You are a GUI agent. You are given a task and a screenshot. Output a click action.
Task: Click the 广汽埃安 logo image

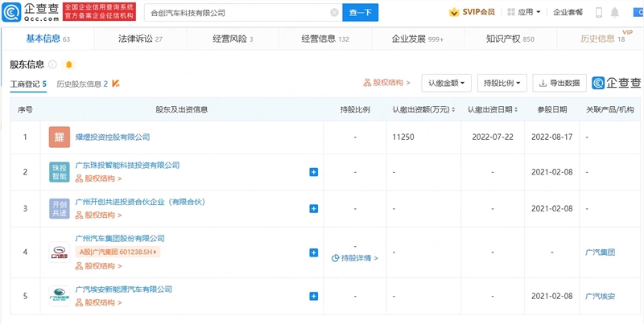[60, 296]
